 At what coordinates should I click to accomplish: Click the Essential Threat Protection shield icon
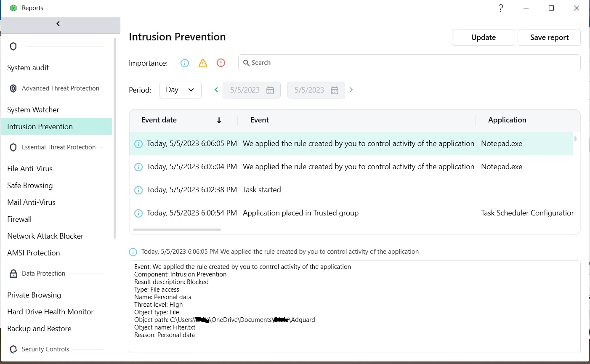point(13,147)
